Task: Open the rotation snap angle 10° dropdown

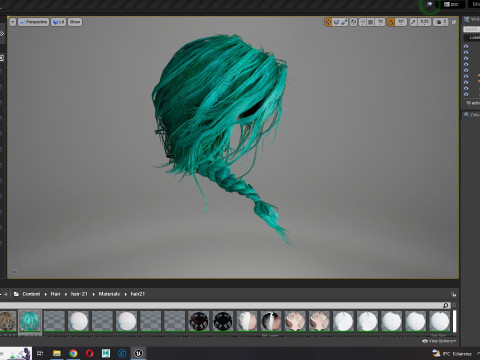Action: point(401,22)
